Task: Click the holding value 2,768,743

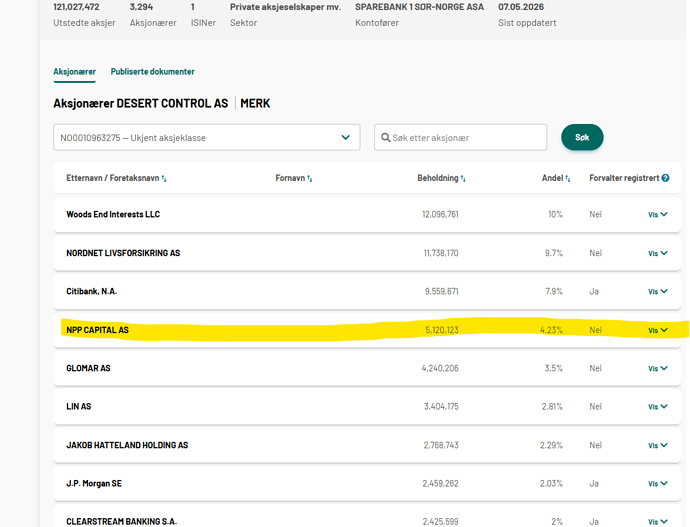Action: pos(441,446)
